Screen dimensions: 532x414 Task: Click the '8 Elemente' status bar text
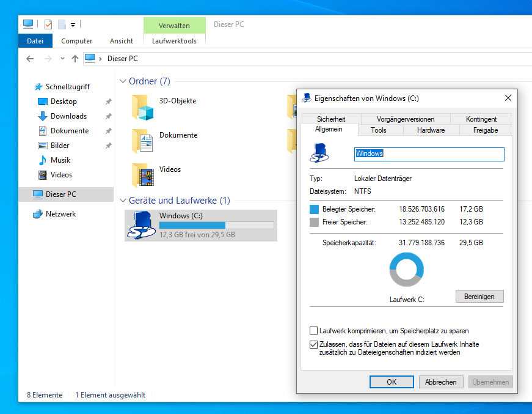pos(45,395)
